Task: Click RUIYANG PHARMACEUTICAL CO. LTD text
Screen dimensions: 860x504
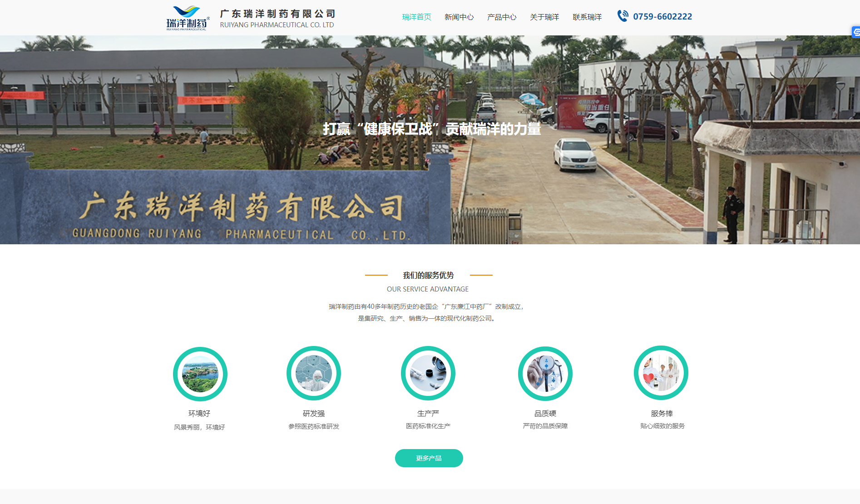Action: [x=277, y=25]
